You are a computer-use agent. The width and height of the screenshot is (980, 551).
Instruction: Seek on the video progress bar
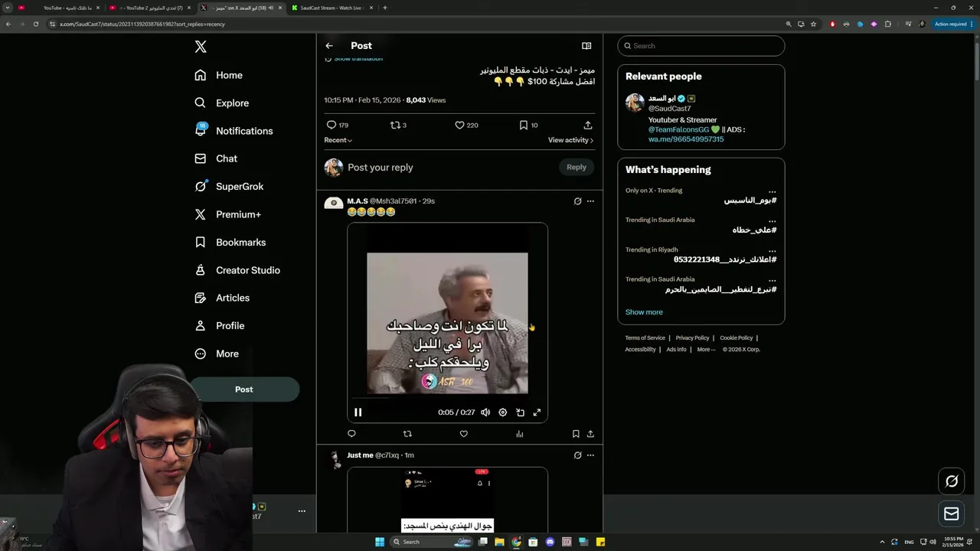(447, 398)
